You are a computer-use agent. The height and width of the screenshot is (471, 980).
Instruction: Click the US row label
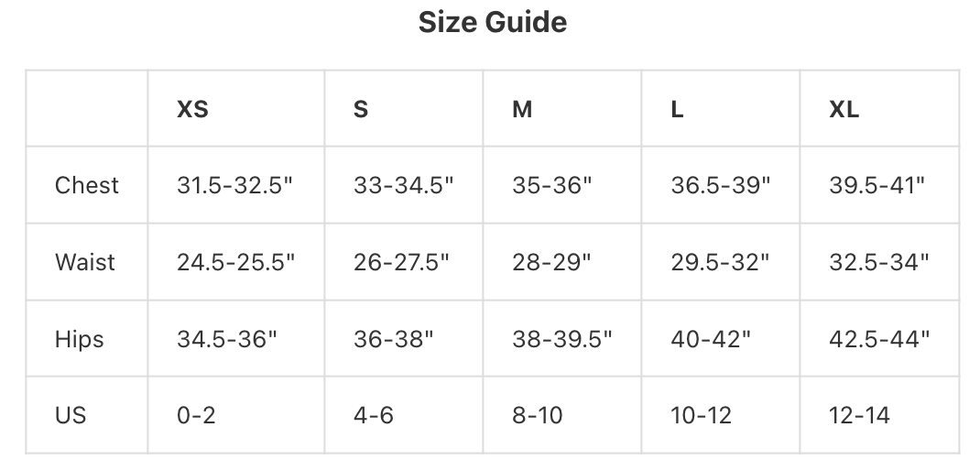(x=71, y=415)
